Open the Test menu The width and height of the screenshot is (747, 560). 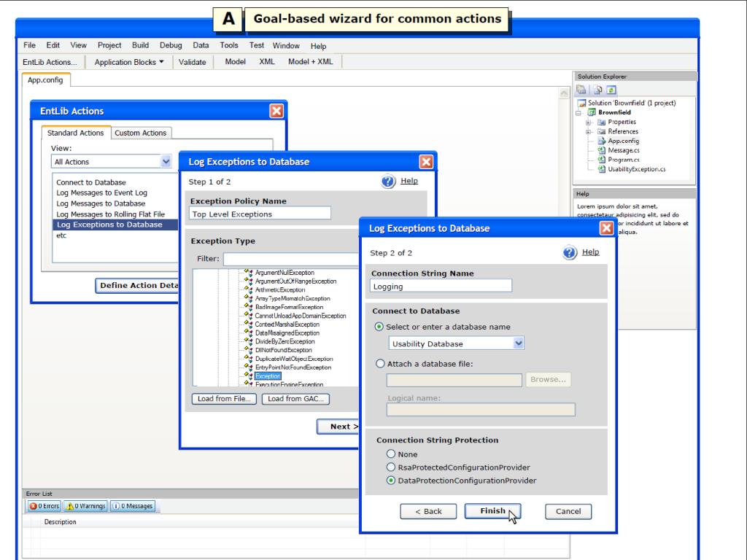pyautogui.click(x=257, y=45)
